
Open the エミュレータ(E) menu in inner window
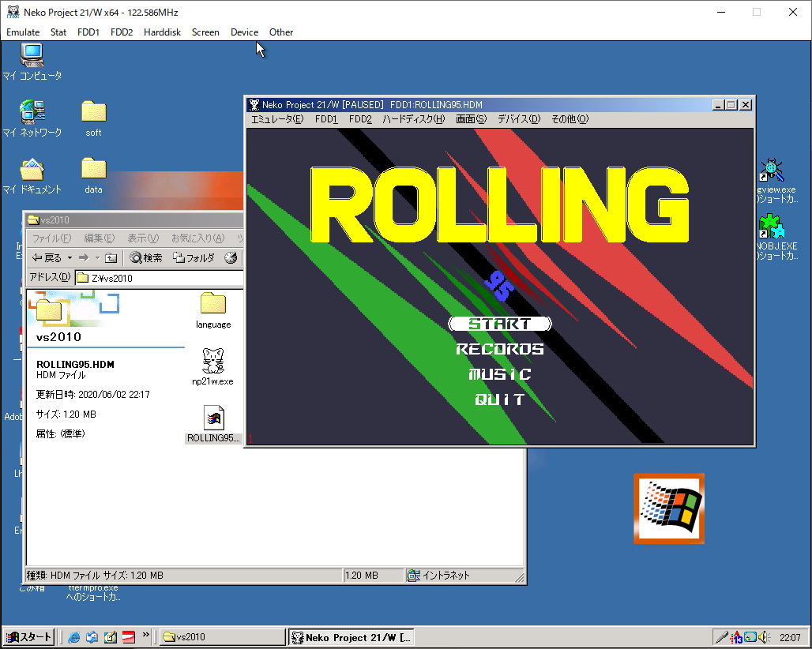277,119
